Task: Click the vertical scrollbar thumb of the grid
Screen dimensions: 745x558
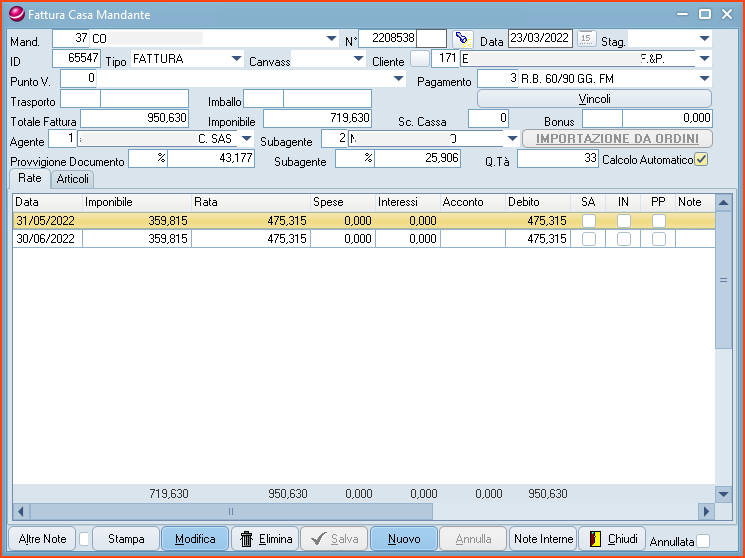Action: tap(723, 280)
